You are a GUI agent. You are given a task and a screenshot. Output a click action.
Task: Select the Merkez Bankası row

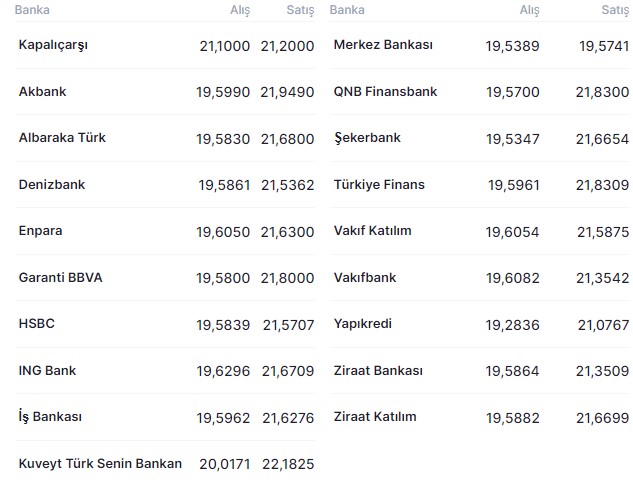pos(382,46)
